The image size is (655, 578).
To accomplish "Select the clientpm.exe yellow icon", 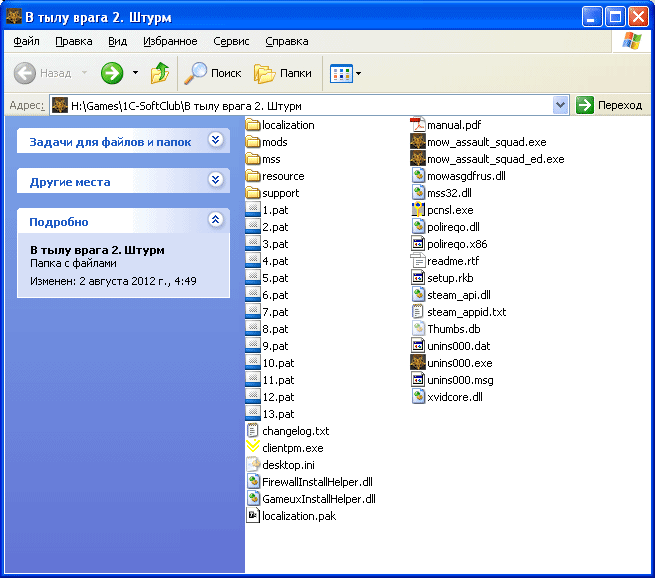I will 253,447.
